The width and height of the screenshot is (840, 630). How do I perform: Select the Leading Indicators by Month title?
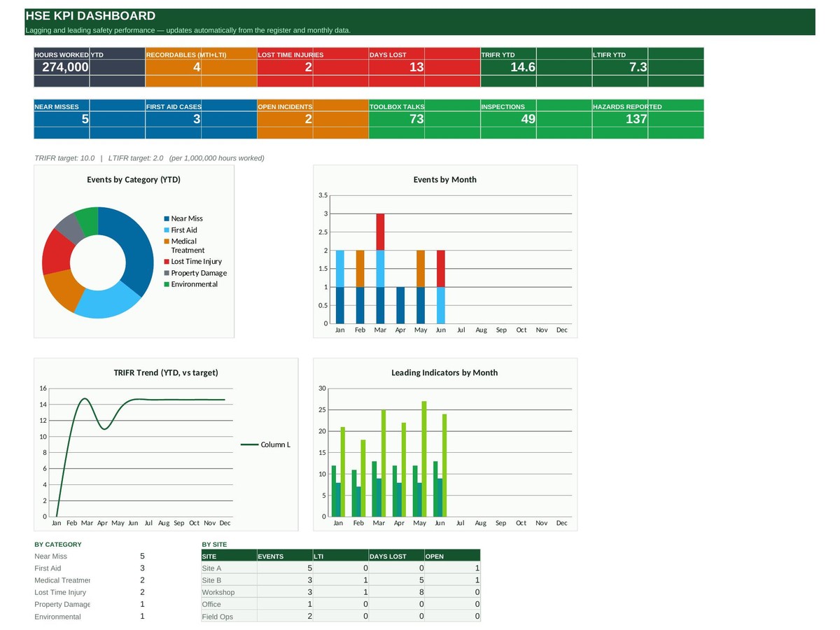tap(444, 372)
